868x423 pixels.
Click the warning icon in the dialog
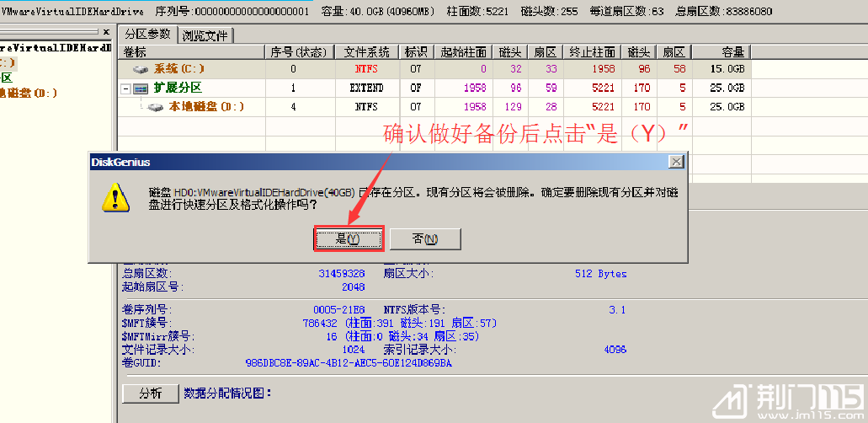115,198
